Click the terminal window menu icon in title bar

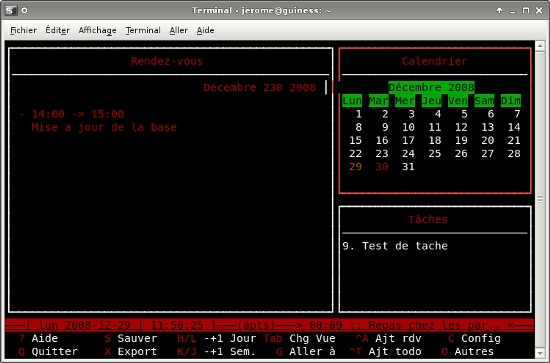coord(11,10)
